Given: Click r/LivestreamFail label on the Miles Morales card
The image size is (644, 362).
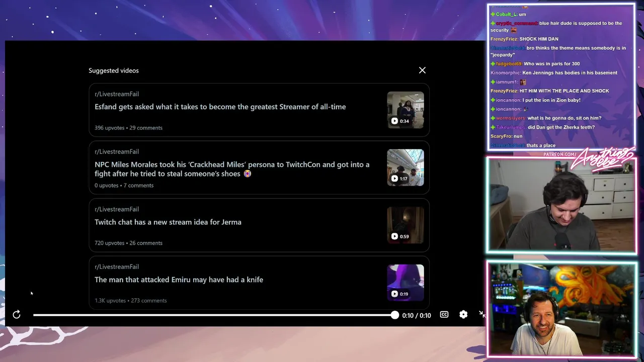Looking at the screenshot, I should pyautogui.click(x=117, y=151).
